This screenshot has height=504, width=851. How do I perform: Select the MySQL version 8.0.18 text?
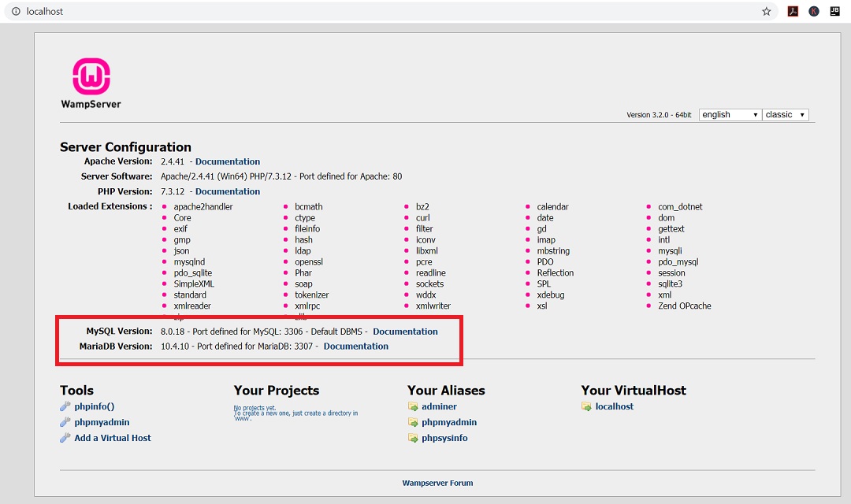(173, 332)
